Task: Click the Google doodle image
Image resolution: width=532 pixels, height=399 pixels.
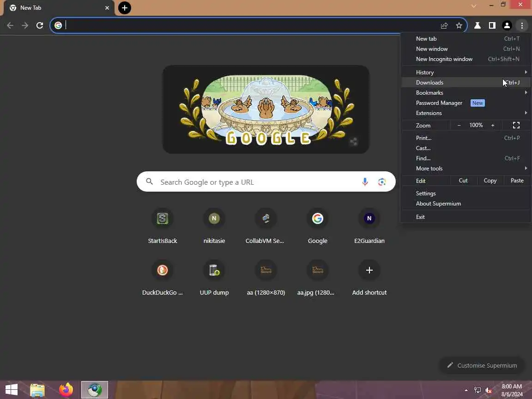Action: [x=266, y=109]
